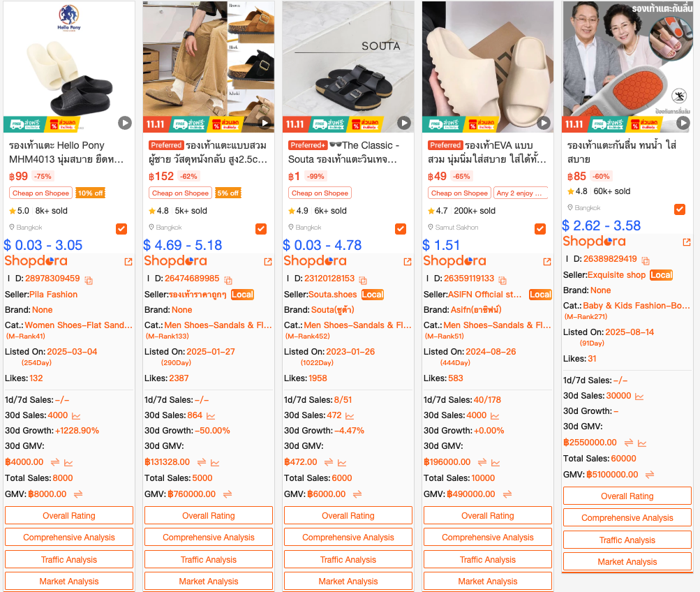
Task: Open Market Analysis for Exquisite shop product
Action: tap(627, 562)
